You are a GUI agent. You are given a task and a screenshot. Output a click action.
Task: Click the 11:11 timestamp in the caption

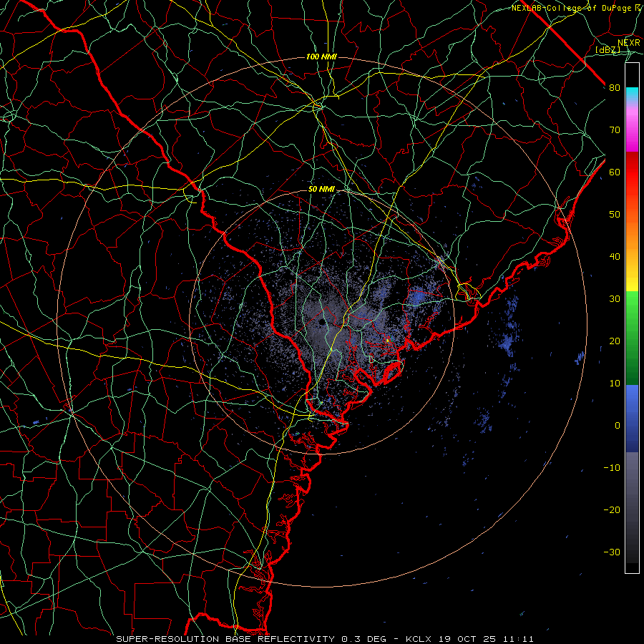pos(519,639)
